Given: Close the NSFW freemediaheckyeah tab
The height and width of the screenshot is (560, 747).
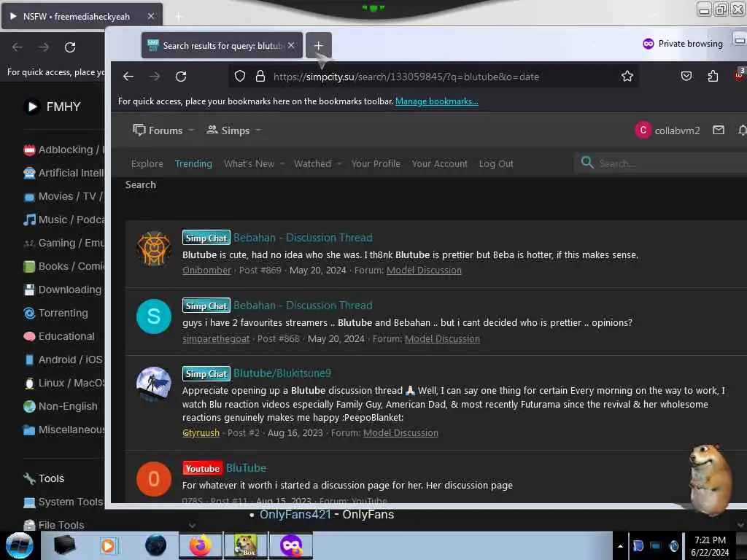Looking at the screenshot, I should pyautogui.click(x=150, y=16).
